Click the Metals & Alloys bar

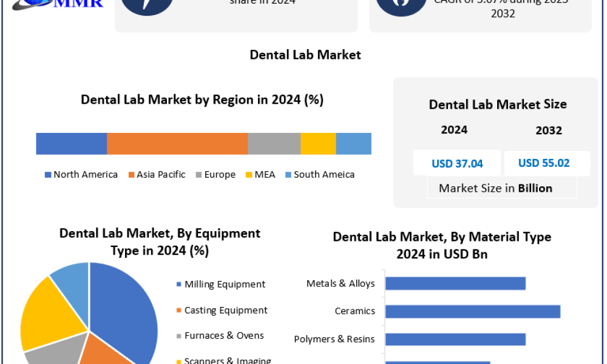(x=455, y=283)
